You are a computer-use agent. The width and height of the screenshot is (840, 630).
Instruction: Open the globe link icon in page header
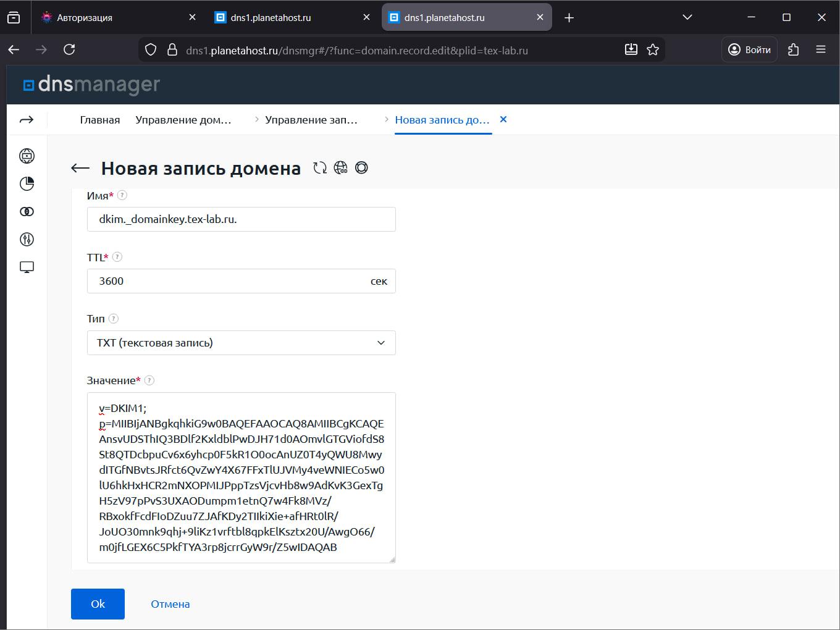tap(340, 168)
